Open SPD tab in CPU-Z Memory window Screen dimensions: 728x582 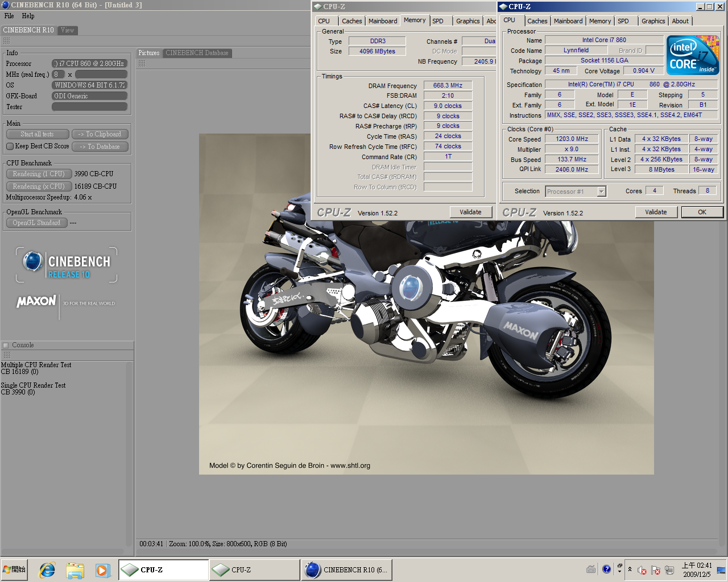pos(438,21)
